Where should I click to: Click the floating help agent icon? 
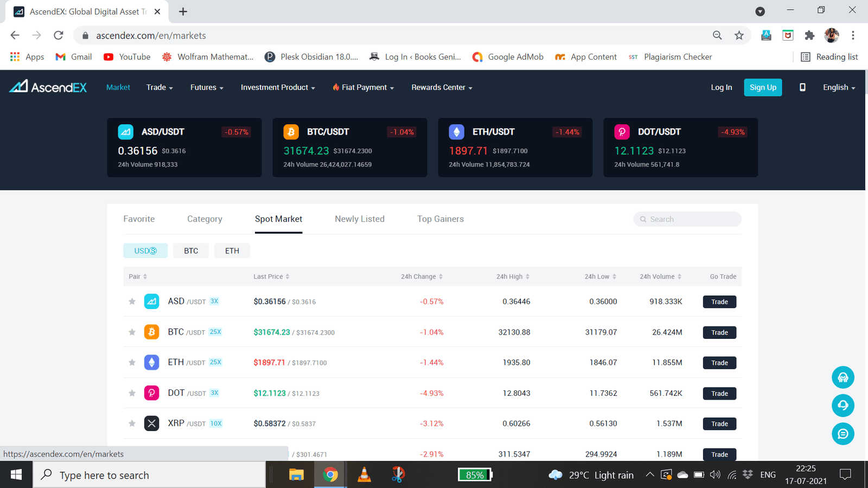point(843,377)
